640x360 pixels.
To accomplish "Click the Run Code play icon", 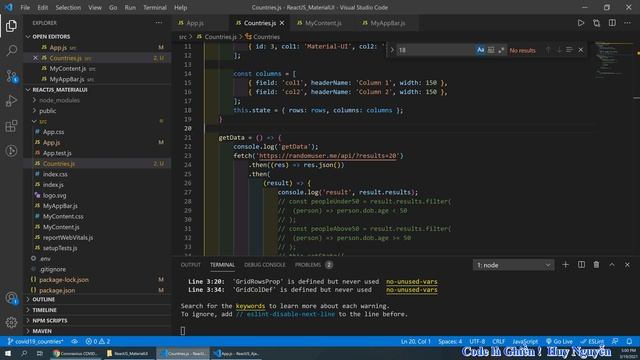I will [580, 23].
